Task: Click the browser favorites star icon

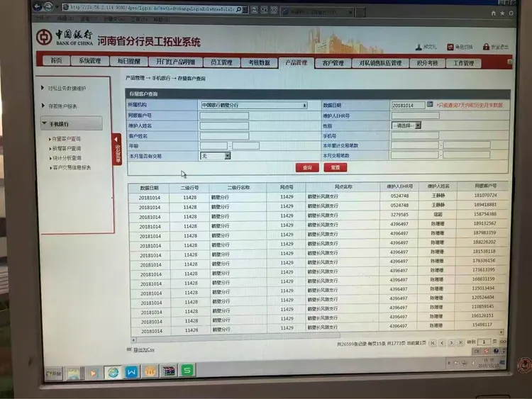Action: point(502,13)
